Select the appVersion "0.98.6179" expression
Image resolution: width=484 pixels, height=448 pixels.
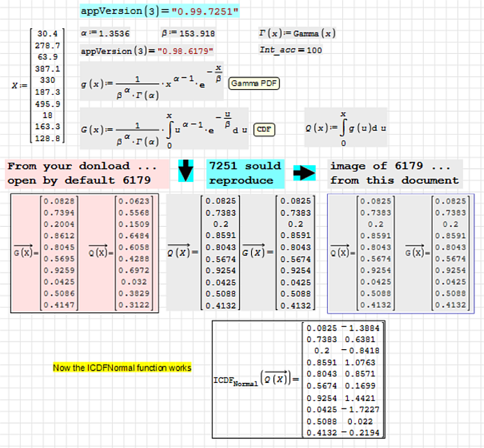tap(147, 51)
